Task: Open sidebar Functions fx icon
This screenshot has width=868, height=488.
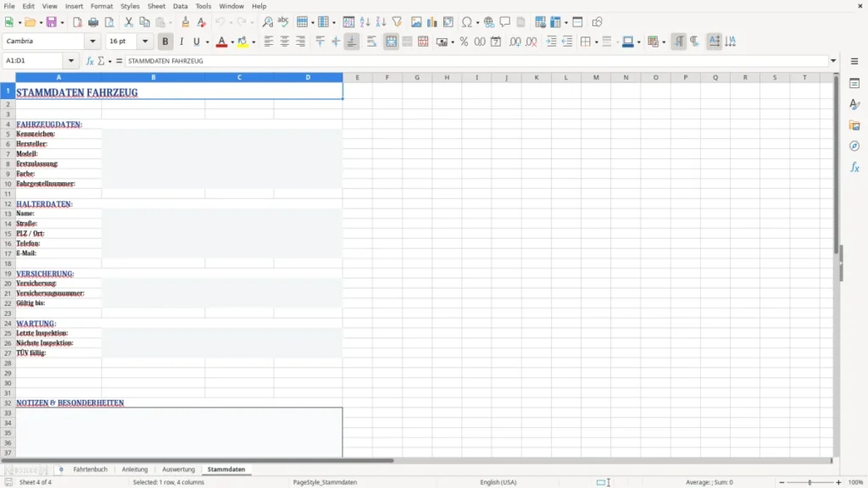Action: (854, 167)
